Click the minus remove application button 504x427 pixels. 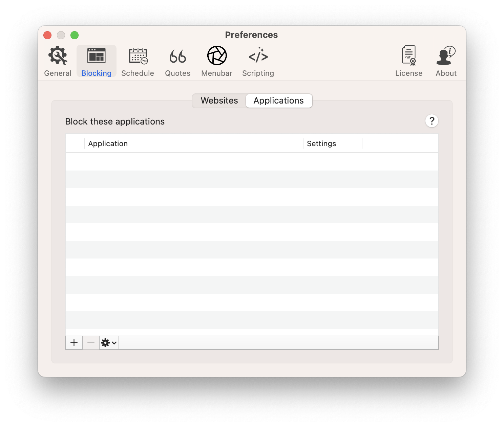pyautogui.click(x=91, y=343)
